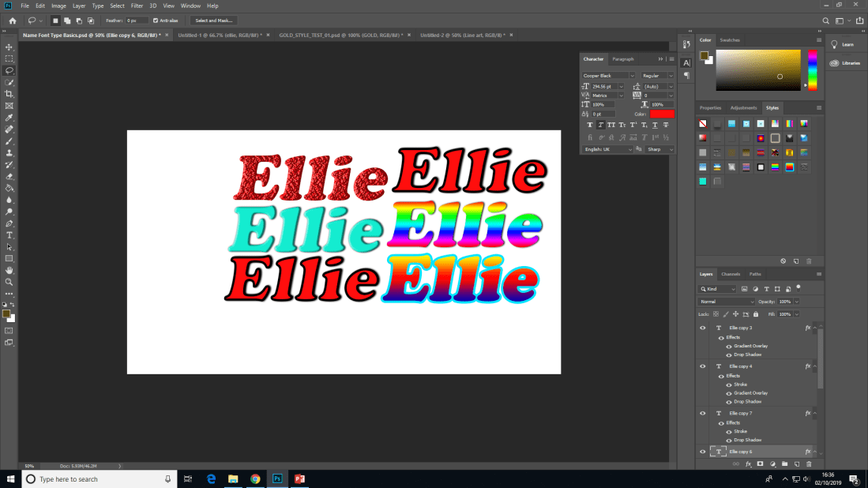Toggle visibility of Ellie copy 7 layer
The width and height of the screenshot is (868, 488).
point(703,413)
